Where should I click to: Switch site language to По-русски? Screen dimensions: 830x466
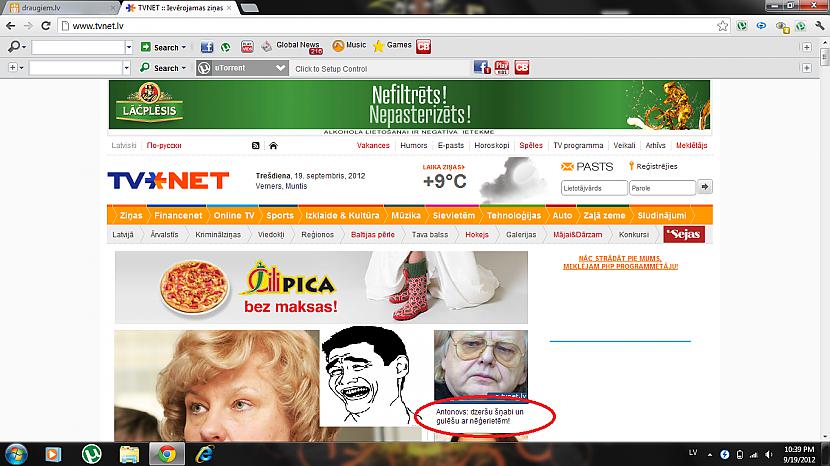click(164, 145)
